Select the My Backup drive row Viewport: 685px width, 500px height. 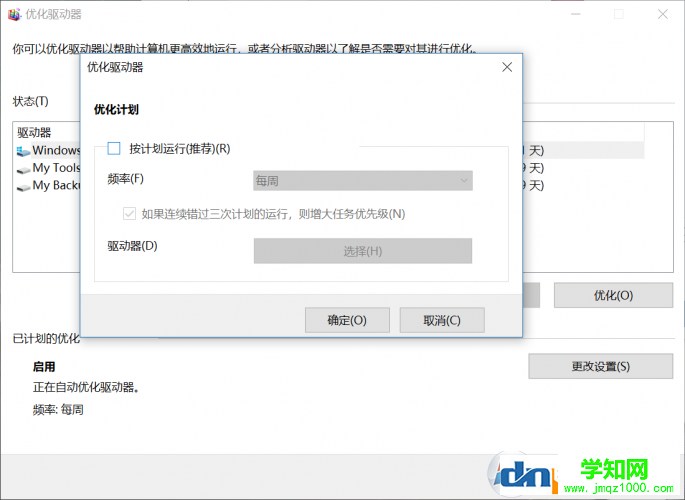(48, 185)
